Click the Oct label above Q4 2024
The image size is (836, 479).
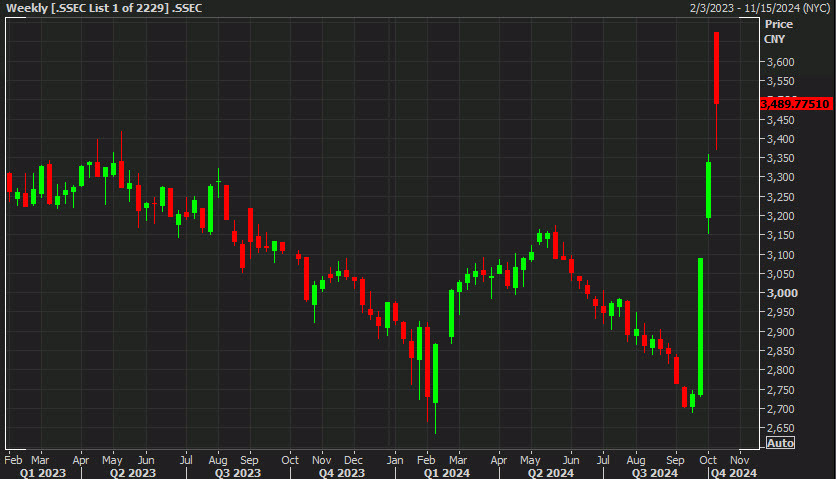708,460
